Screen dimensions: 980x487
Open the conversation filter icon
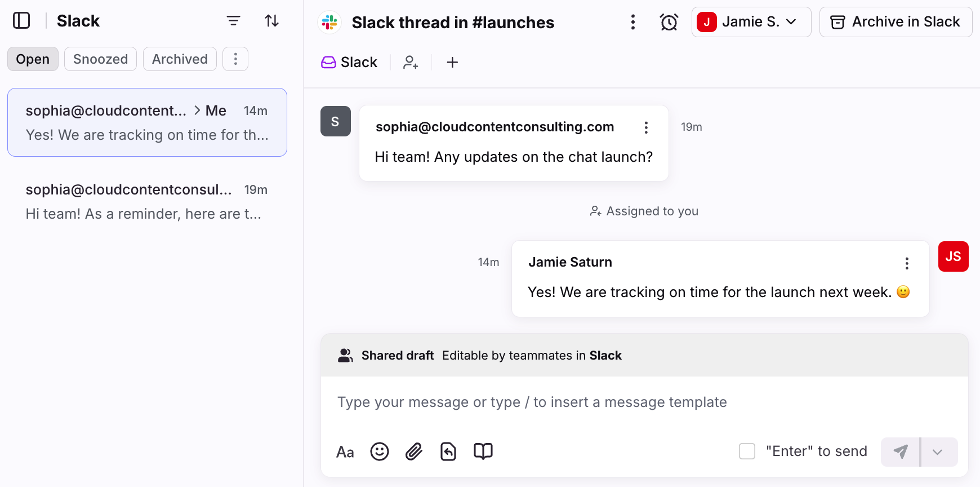[233, 21]
